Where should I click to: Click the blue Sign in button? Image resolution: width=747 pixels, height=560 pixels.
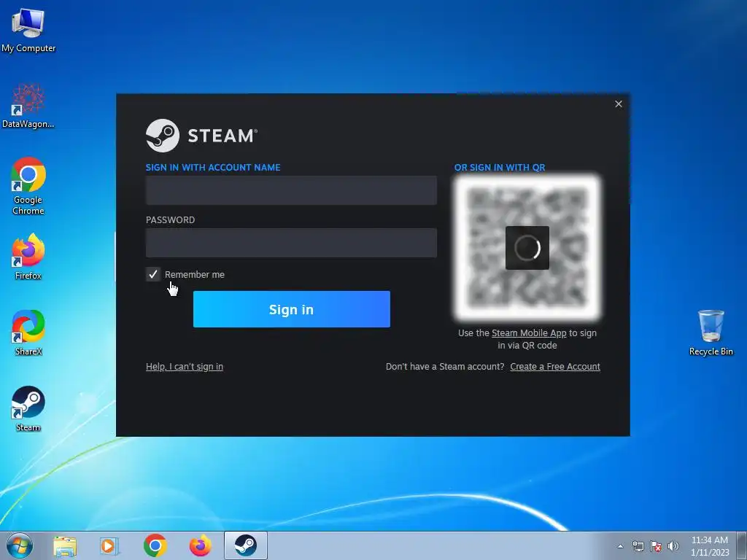coord(292,309)
